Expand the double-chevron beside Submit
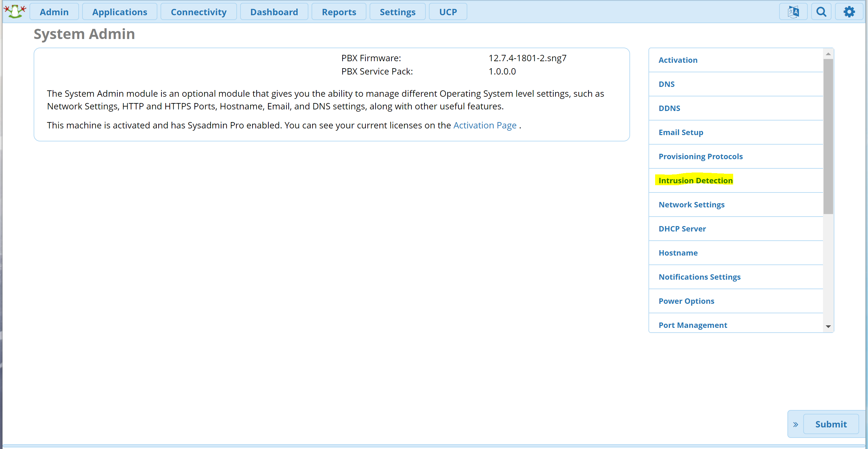The height and width of the screenshot is (449, 868). point(796,424)
